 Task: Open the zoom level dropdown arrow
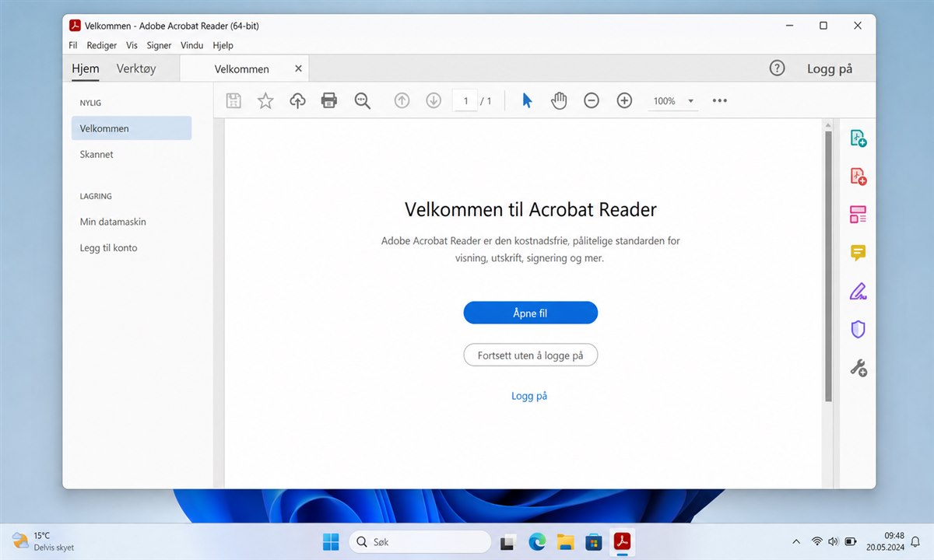point(690,101)
